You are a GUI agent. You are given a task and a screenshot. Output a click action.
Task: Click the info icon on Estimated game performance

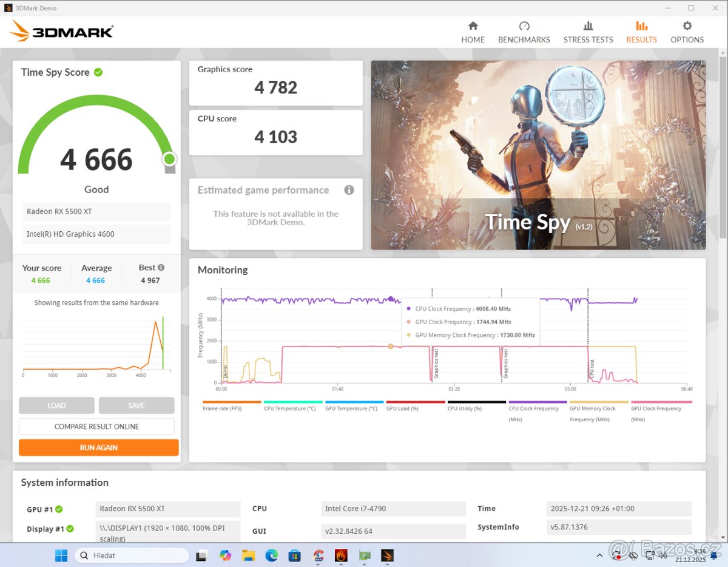(349, 190)
